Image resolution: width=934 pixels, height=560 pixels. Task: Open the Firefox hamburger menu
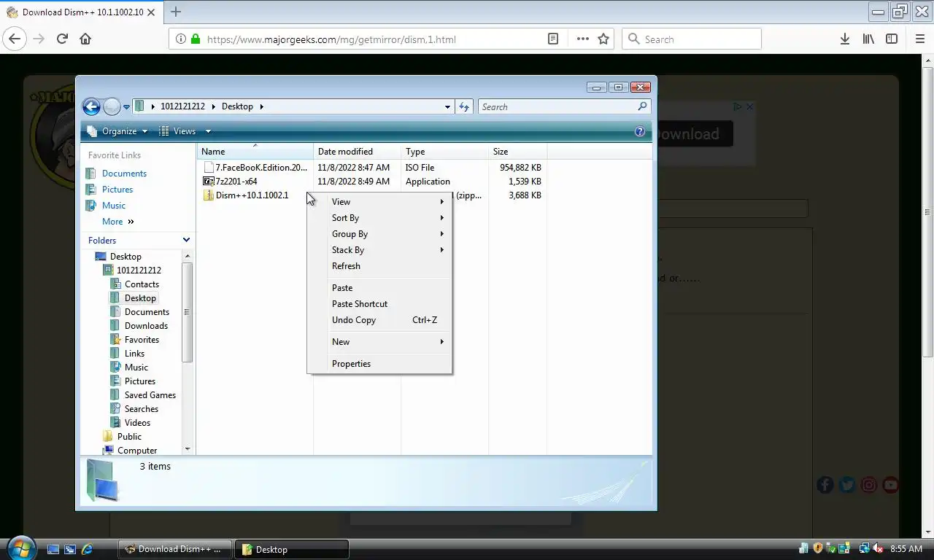(920, 39)
